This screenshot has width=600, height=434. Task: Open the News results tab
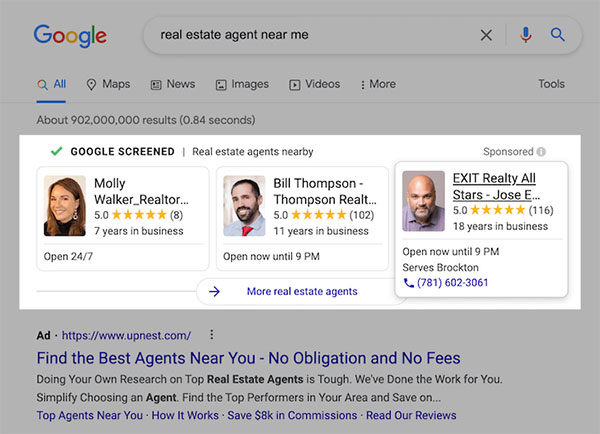[173, 84]
